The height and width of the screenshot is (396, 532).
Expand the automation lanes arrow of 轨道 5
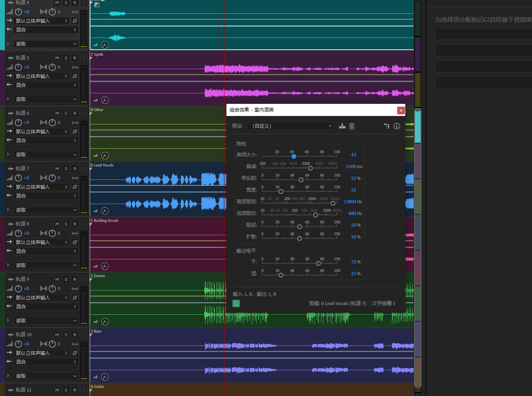tap(8, 99)
